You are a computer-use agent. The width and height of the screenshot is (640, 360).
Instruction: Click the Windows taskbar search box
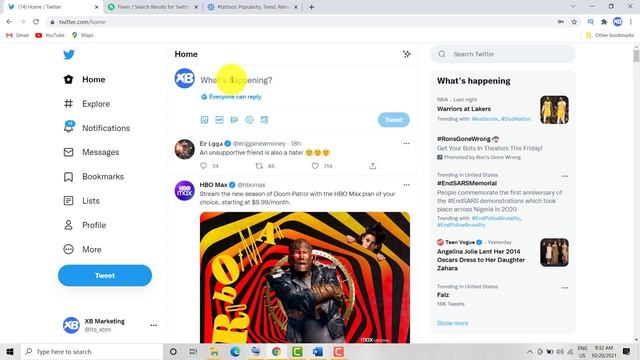coord(91,351)
